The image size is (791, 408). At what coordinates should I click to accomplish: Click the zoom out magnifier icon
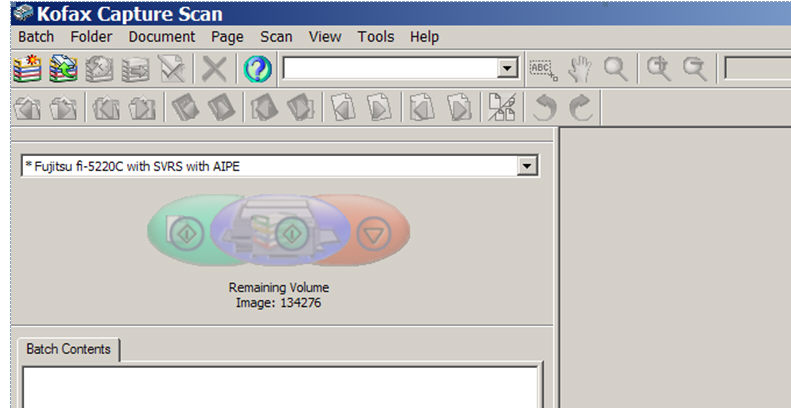pos(694,68)
